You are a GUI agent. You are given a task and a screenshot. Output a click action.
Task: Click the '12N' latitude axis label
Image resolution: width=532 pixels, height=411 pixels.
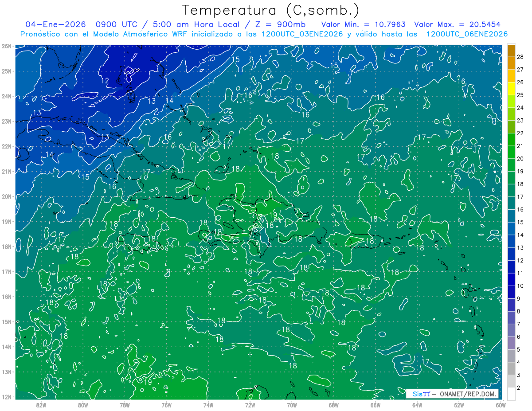tap(6, 397)
